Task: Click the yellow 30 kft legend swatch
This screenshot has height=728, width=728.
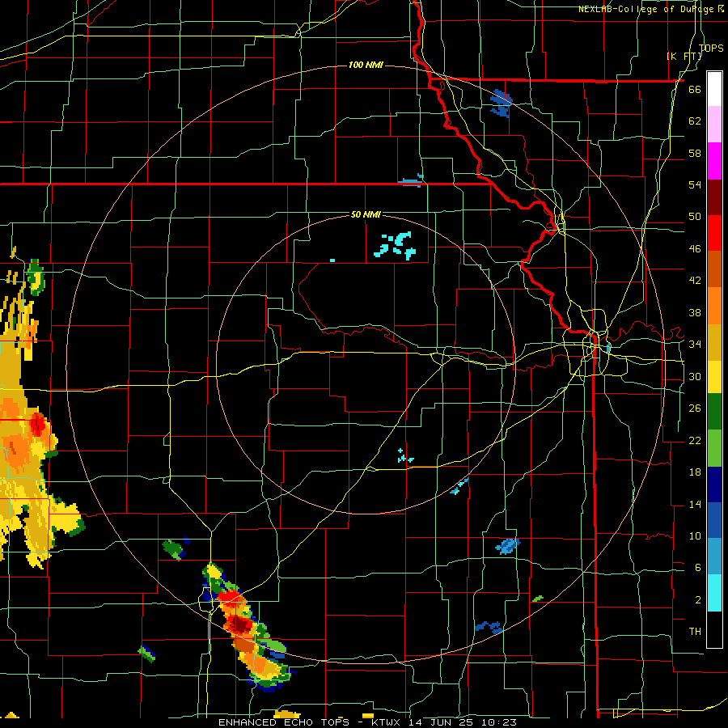Action: (714, 376)
